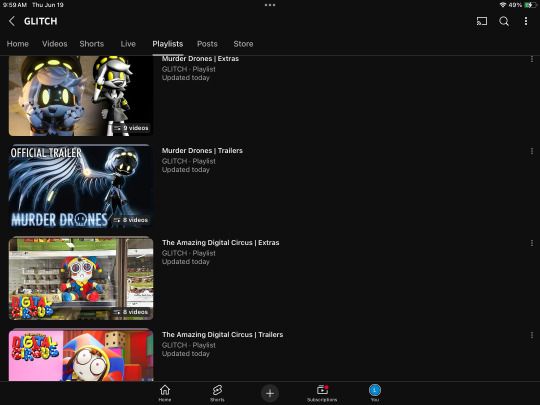Image resolution: width=540 pixels, height=405 pixels.
Task: Open the Murder Drones | Extras title
Action: 200,59
